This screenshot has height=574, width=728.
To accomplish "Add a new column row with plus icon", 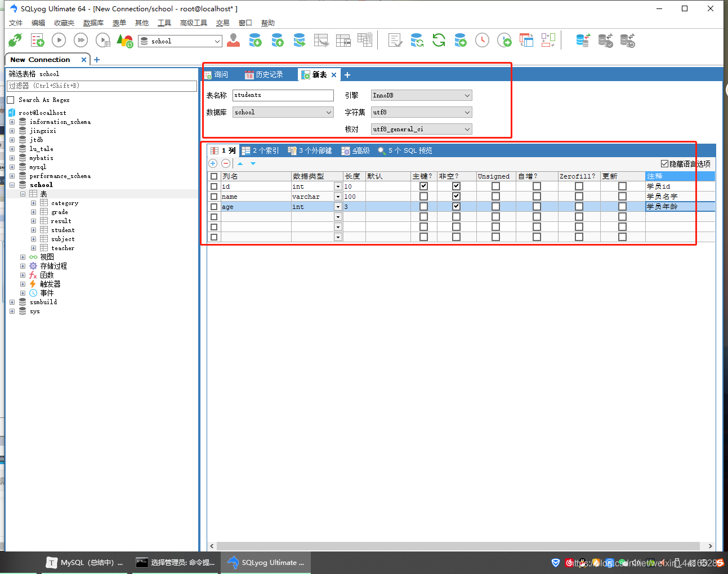I will tap(213, 163).
